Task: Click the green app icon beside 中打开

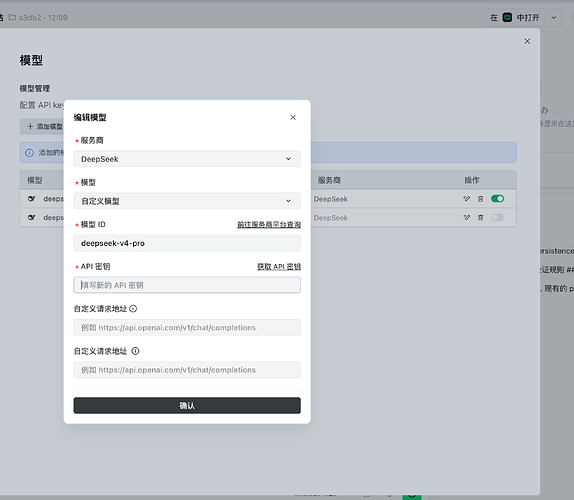Action: (x=507, y=17)
